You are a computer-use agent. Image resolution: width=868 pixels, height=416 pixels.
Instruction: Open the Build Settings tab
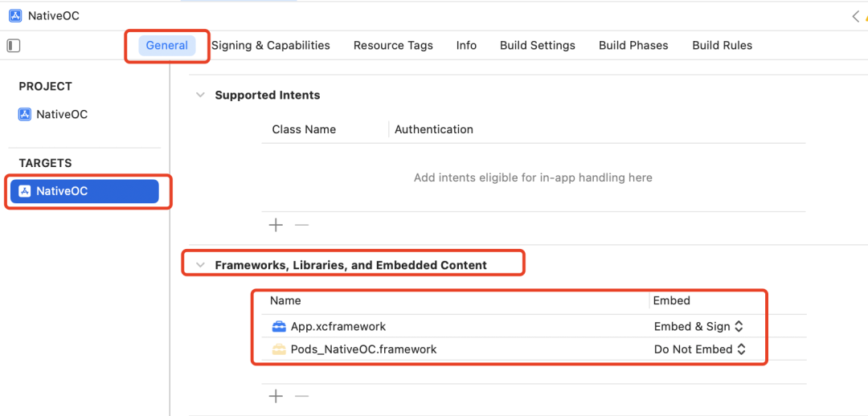pos(537,46)
